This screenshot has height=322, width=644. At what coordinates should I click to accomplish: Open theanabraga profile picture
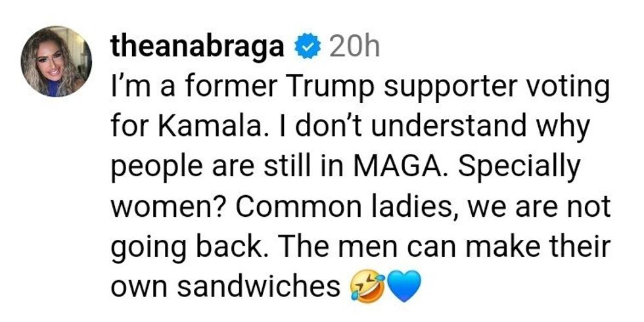pyautogui.click(x=57, y=61)
